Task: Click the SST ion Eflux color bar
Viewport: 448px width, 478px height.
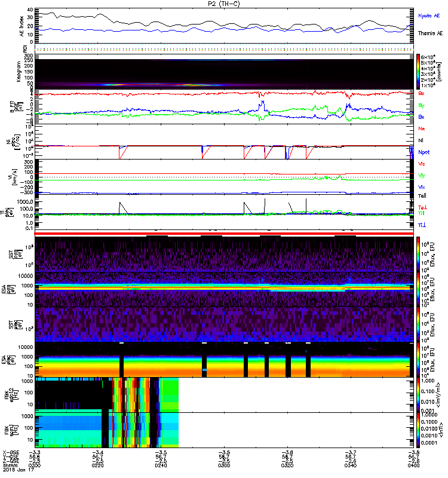Action: point(418,254)
